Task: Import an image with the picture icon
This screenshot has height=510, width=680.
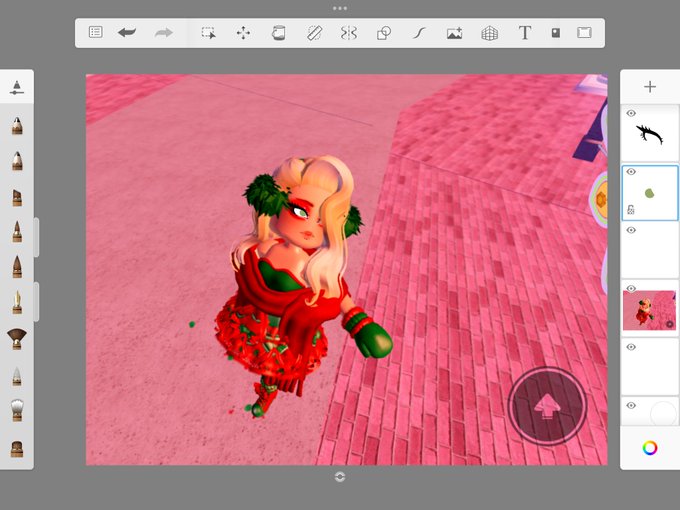Action: (x=454, y=33)
